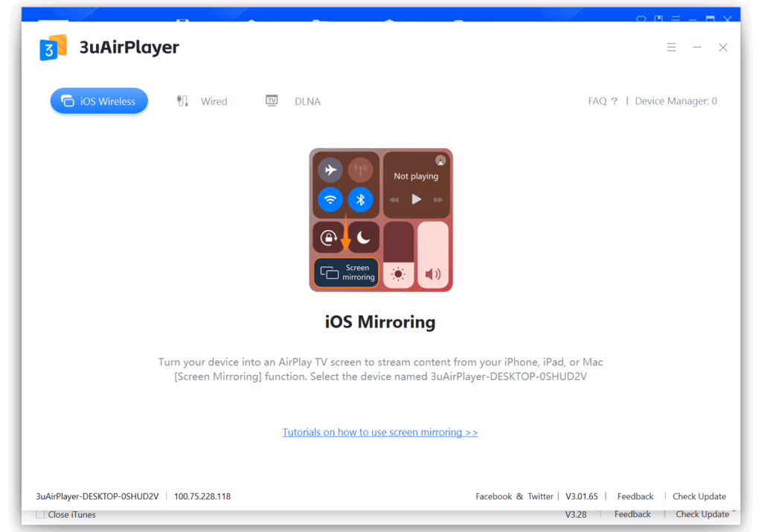Click the Do Not Disturb moon icon
The height and width of the screenshot is (532, 762).
pyautogui.click(x=363, y=237)
